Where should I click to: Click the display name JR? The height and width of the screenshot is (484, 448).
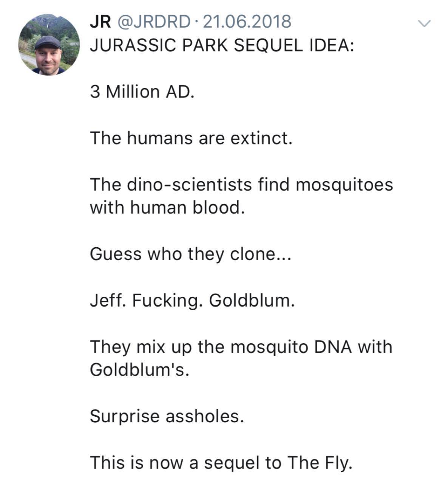pyautogui.click(x=100, y=22)
